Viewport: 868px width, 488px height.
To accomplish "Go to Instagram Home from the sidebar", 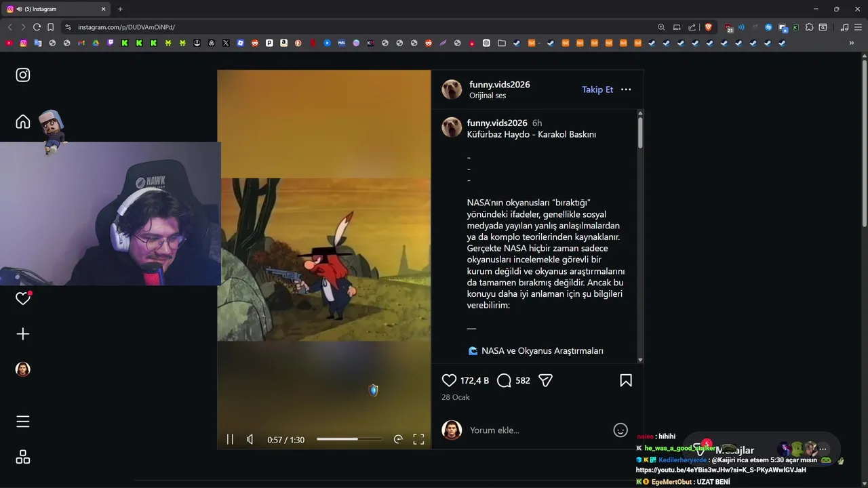I will (23, 121).
